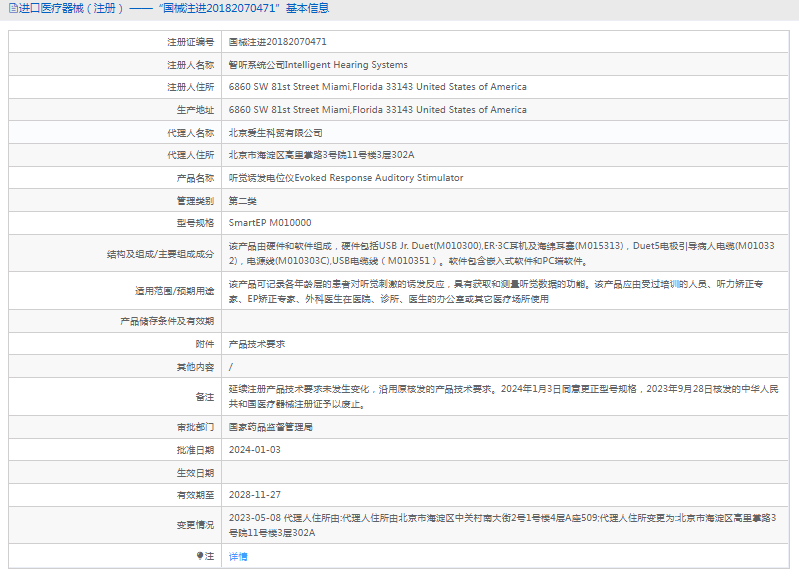
Task: Click the registration number 国械注进20182070471 value
Action: coord(277,42)
